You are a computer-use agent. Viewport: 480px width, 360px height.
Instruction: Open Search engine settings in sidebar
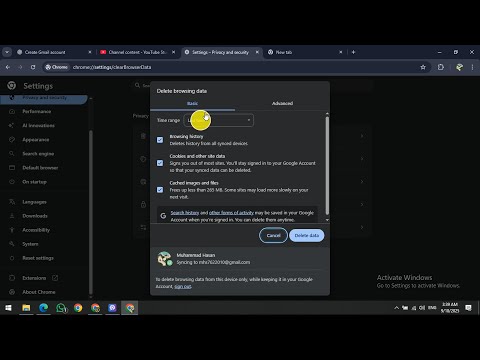38,154
